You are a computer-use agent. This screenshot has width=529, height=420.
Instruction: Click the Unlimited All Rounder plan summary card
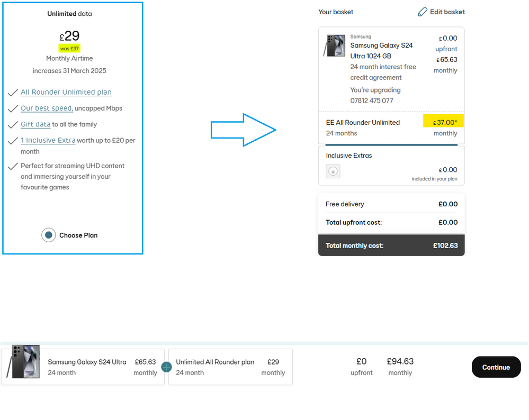pyautogui.click(x=230, y=367)
